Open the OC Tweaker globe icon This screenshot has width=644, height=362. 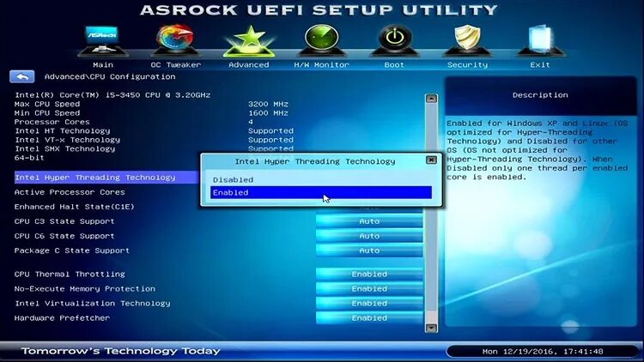(x=175, y=39)
